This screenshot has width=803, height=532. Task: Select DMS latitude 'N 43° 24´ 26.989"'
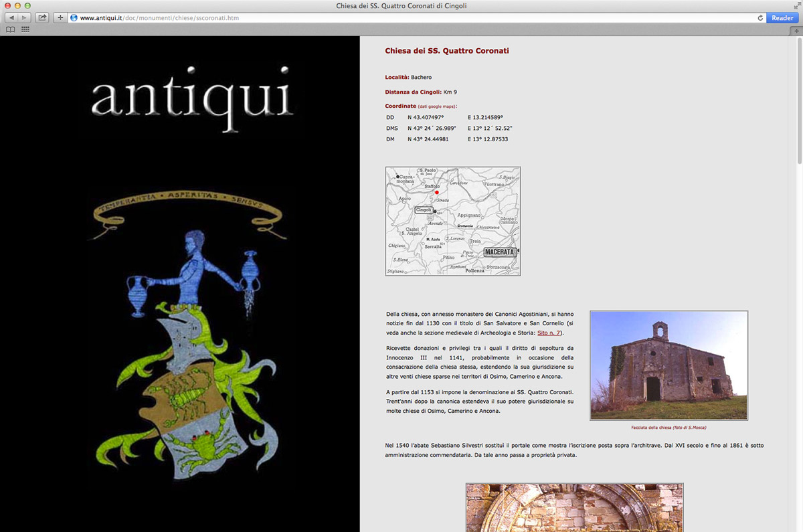point(432,128)
